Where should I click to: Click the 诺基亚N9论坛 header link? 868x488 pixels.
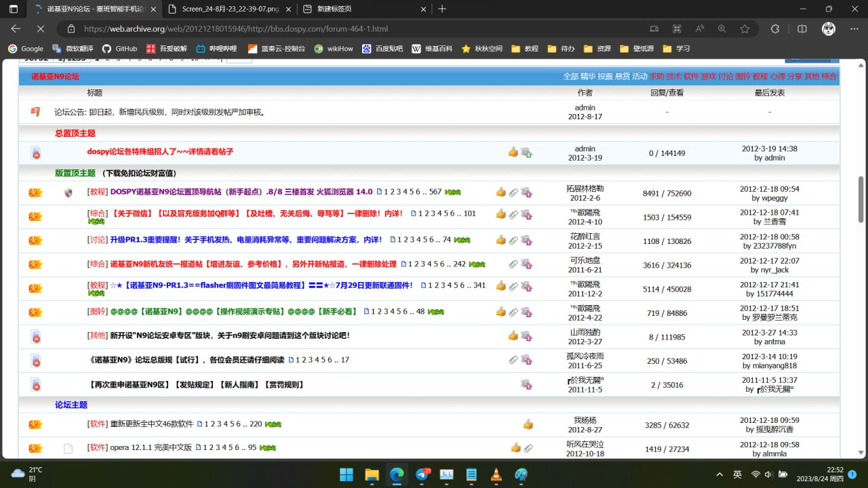[x=55, y=77]
